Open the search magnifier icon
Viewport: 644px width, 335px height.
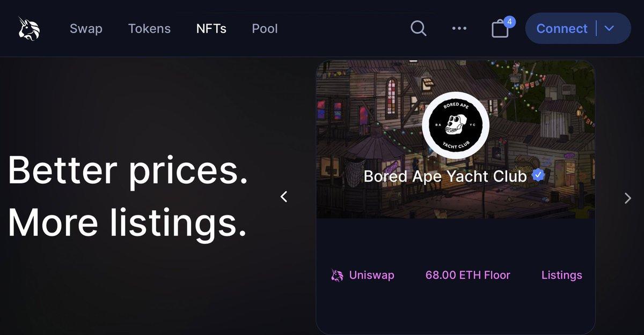tap(419, 28)
